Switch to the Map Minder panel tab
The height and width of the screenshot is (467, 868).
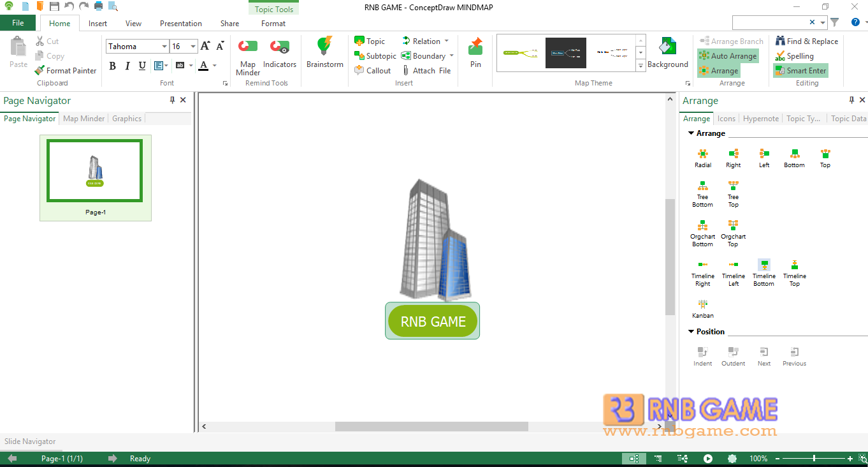coord(84,119)
